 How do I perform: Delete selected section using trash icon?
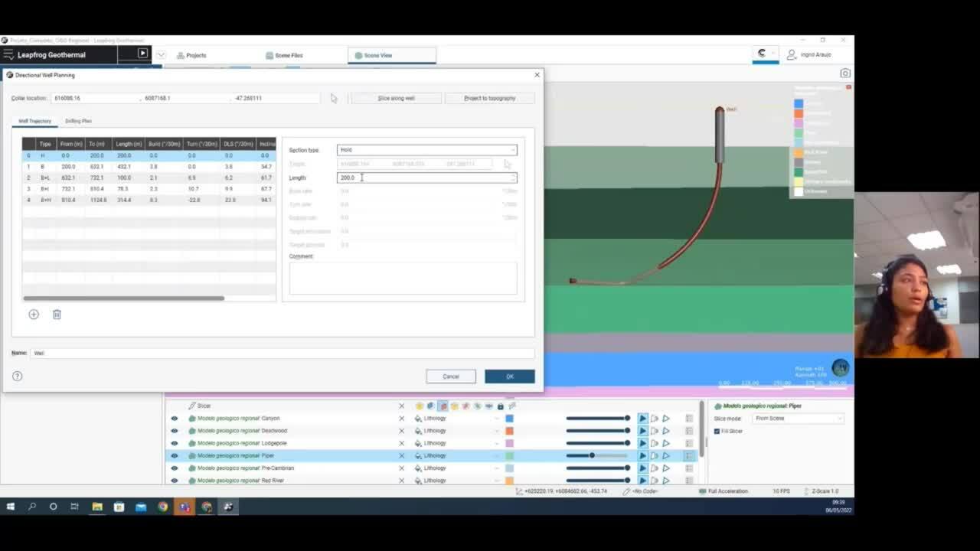pyautogui.click(x=57, y=315)
